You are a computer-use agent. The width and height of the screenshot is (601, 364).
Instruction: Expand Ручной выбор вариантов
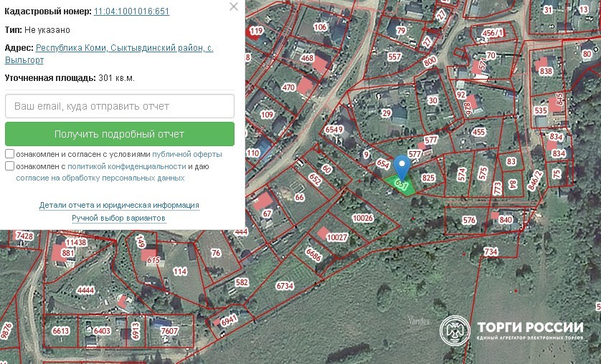tap(119, 218)
